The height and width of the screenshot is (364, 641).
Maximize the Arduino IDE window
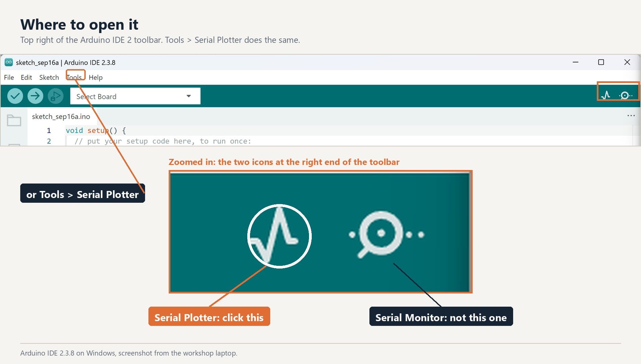pos(601,62)
